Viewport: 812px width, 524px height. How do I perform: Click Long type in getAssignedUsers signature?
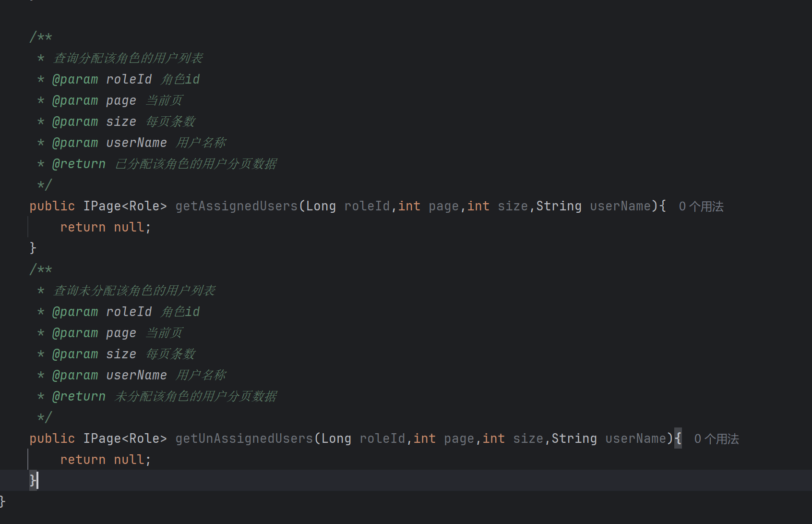pyautogui.click(x=321, y=207)
